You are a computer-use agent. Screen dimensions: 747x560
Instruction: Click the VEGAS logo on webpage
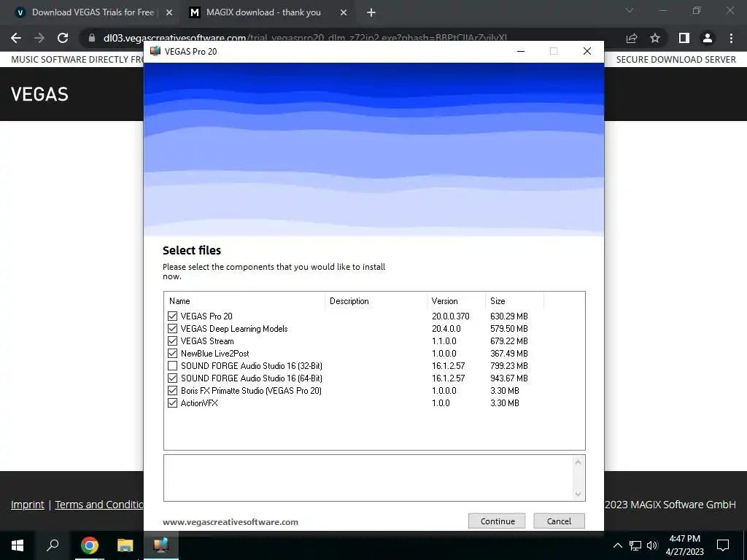39,94
